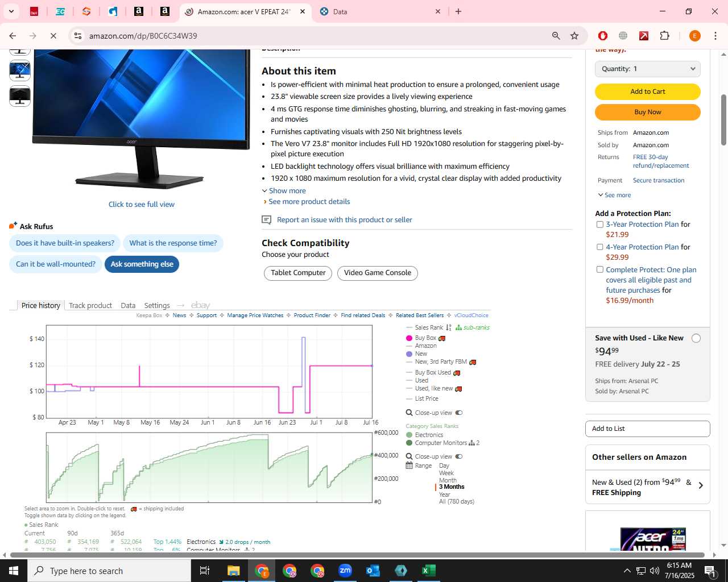
Task: Click Ask something else button
Action: [142, 264]
